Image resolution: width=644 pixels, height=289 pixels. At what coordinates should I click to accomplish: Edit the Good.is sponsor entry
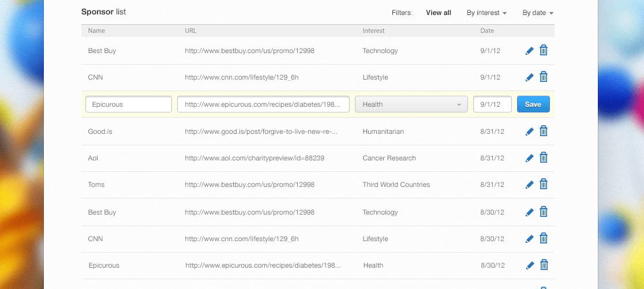tap(530, 132)
